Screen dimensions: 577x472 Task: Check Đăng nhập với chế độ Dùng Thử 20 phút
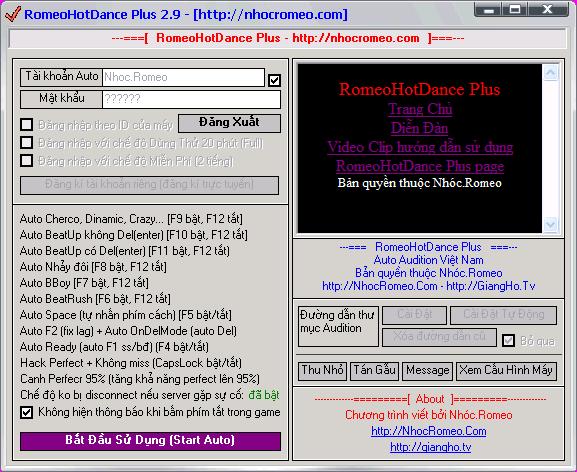click(x=26, y=142)
